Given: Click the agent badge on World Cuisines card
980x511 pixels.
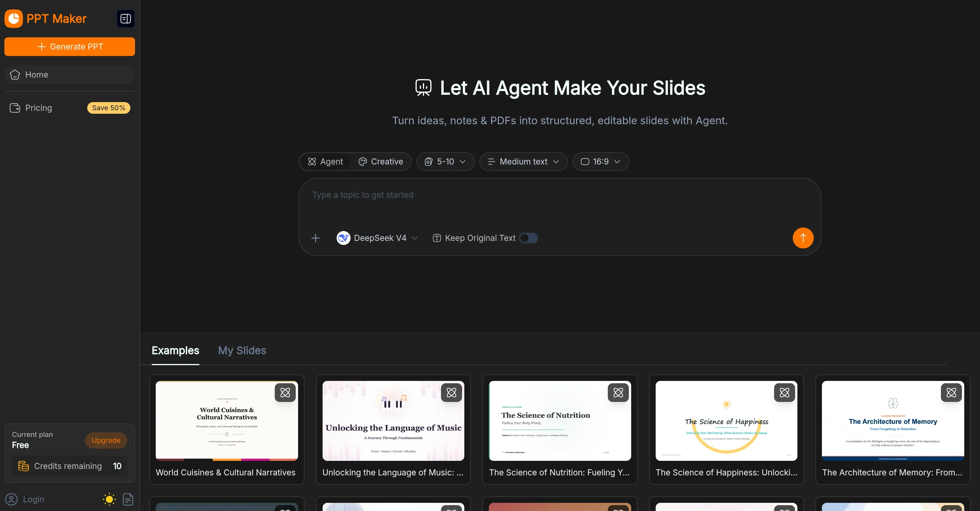Looking at the screenshot, I should point(285,393).
